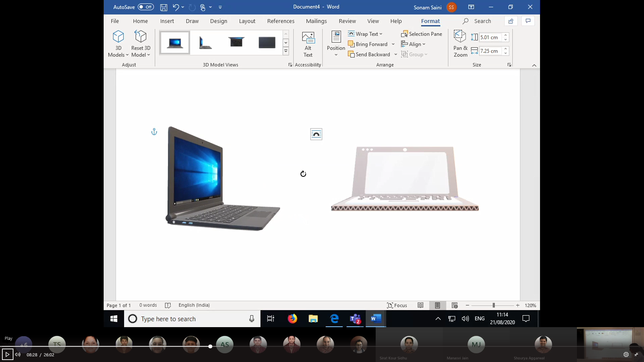This screenshot has height=362, width=644.
Task: Click the object anchor icon
Action: [154, 132]
